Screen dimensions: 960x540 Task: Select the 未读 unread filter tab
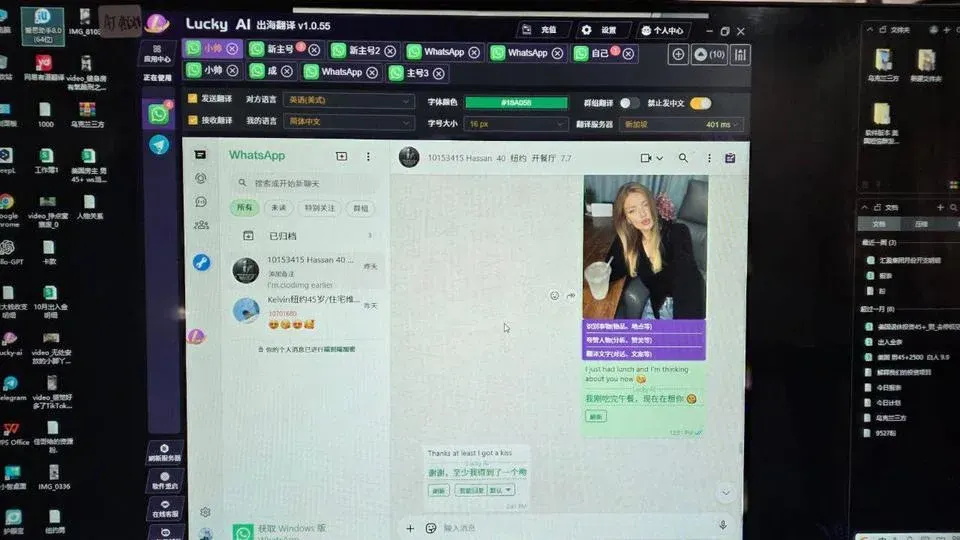click(x=277, y=208)
